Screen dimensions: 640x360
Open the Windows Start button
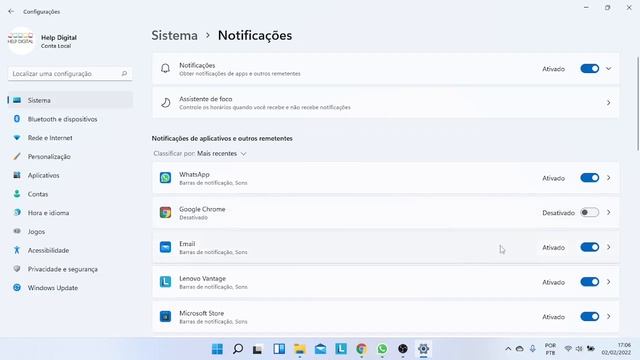[217, 349]
